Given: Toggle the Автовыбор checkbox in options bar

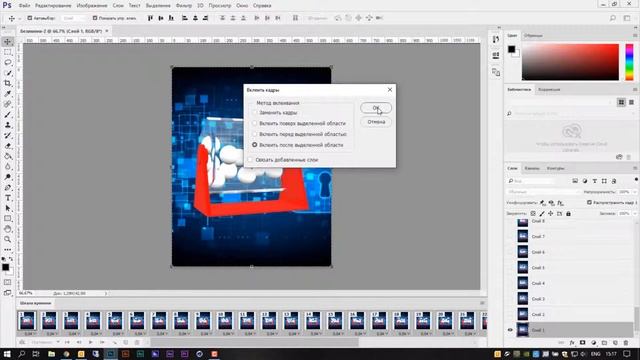Looking at the screenshot, I should point(30,18).
